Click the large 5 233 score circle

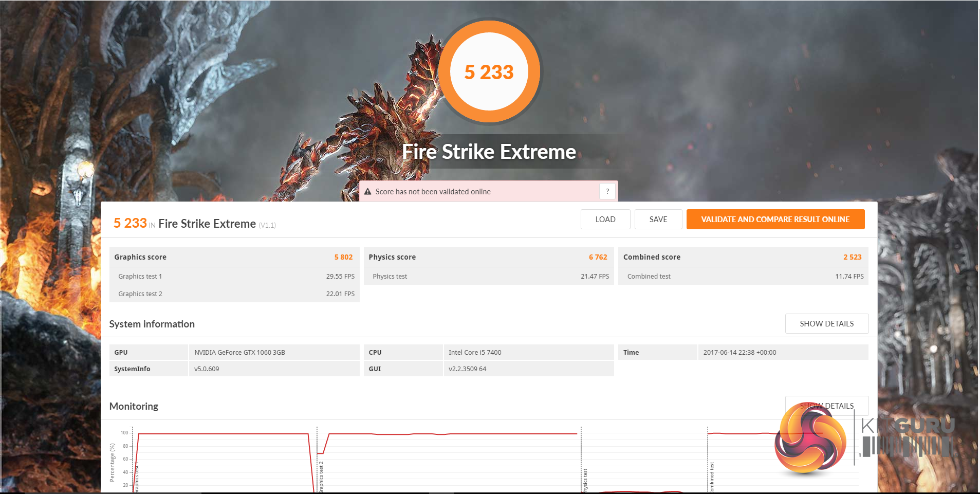pos(489,71)
